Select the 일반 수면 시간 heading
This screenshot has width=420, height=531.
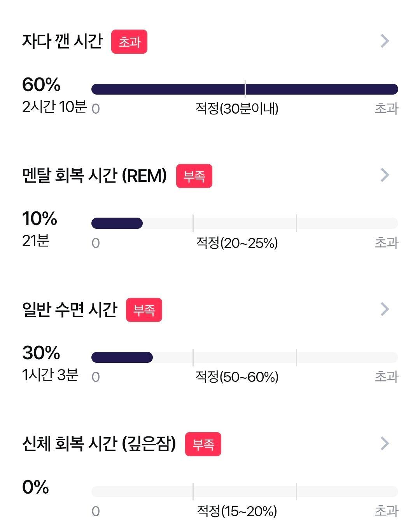[x=70, y=309]
